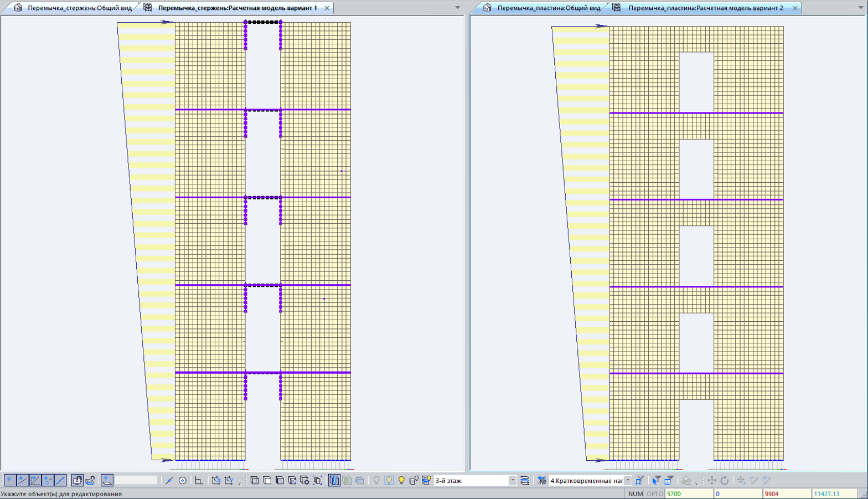Open the filter by selection cursor icon

(x=656, y=480)
